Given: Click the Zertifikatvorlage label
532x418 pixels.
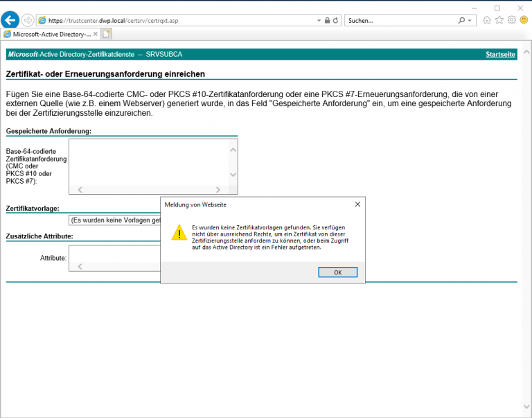Looking at the screenshot, I should coord(33,209).
